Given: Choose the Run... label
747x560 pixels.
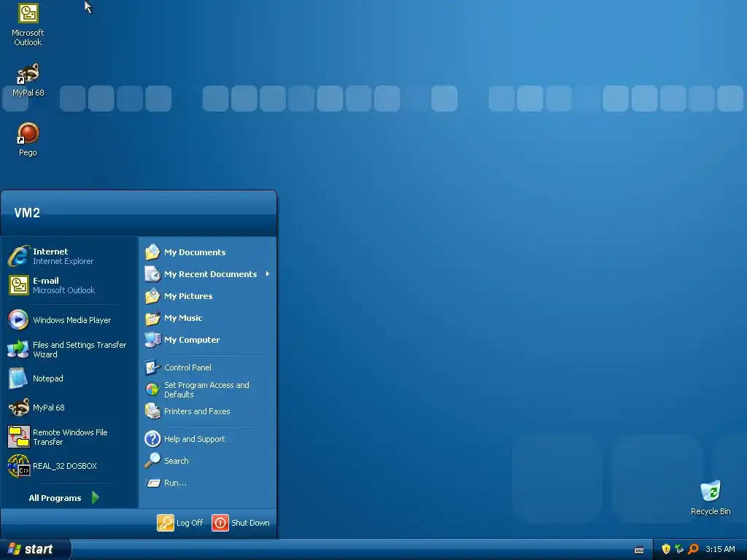Looking at the screenshot, I should tap(175, 483).
